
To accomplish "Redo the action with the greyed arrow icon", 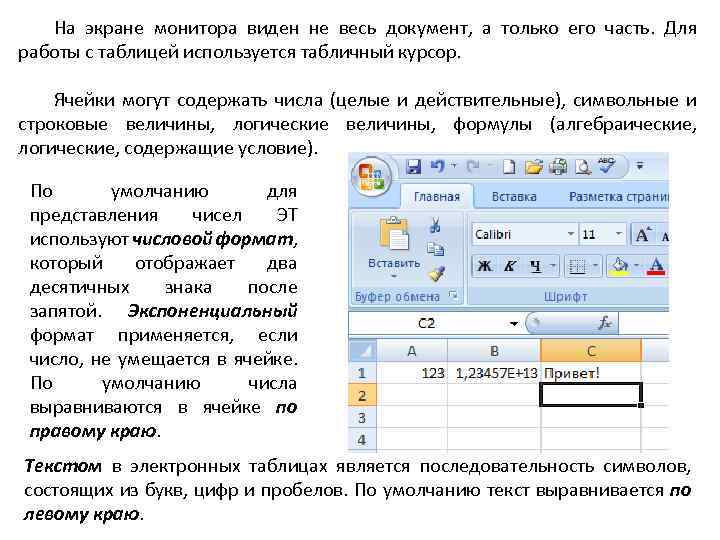I will click(x=473, y=166).
